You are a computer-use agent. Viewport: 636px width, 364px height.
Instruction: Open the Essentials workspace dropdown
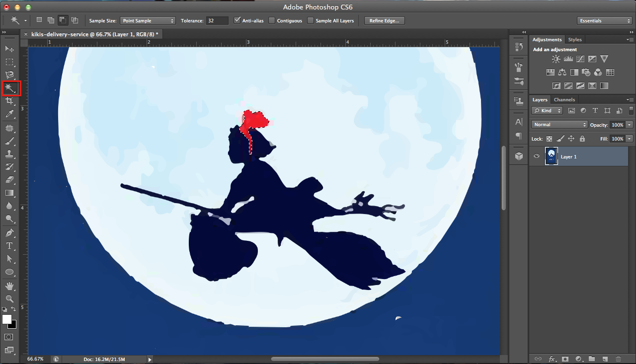(x=605, y=21)
